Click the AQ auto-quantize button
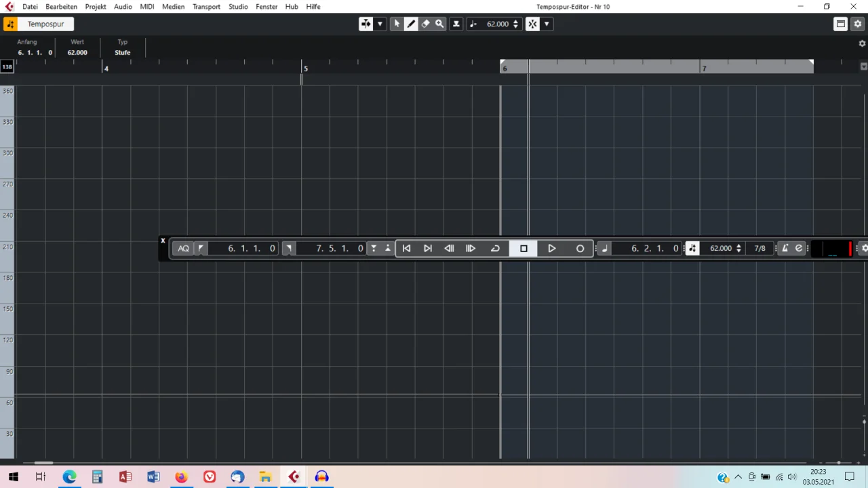Screen dimensions: 868x488 point(183,248)
